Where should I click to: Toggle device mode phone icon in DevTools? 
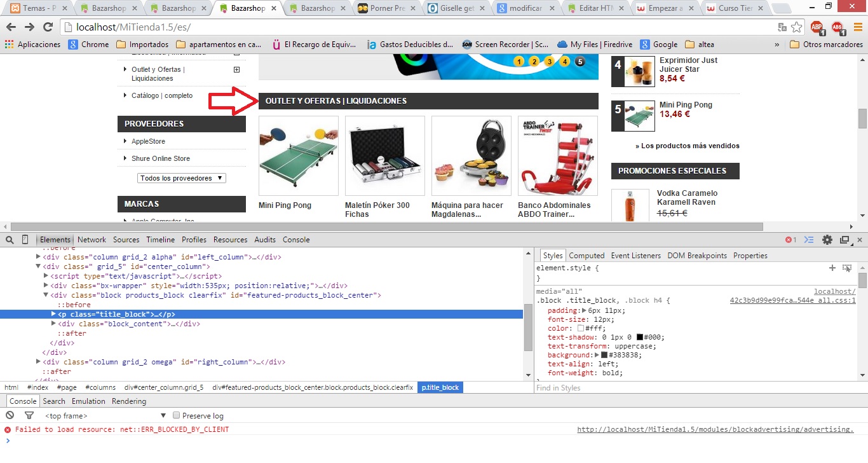[25, 240]
